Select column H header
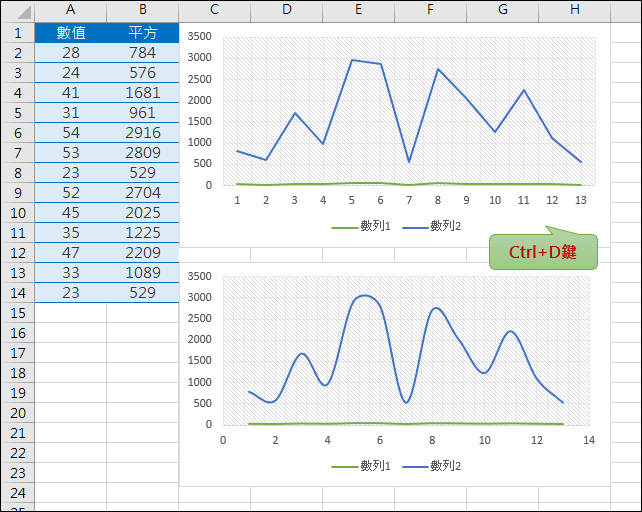 [574, 10]
